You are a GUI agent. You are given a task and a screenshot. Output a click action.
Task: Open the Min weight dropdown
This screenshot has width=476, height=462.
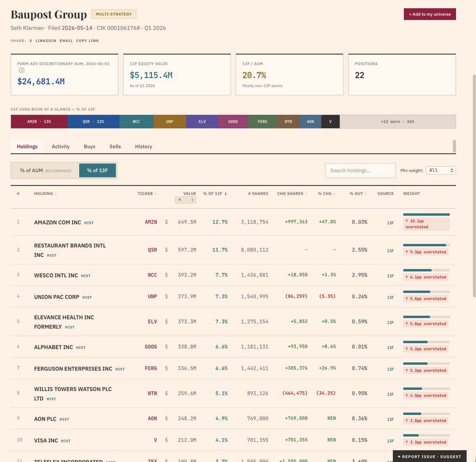pyautogui.click(x=441, y=170)
